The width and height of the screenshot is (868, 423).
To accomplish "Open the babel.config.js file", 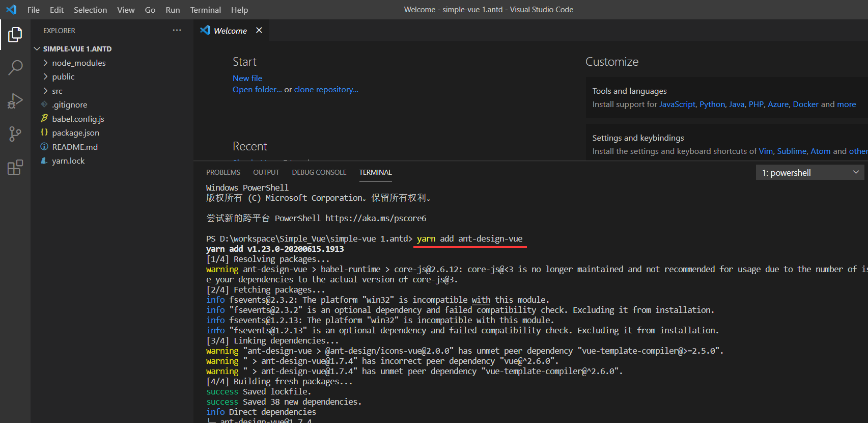I will 78,119.
